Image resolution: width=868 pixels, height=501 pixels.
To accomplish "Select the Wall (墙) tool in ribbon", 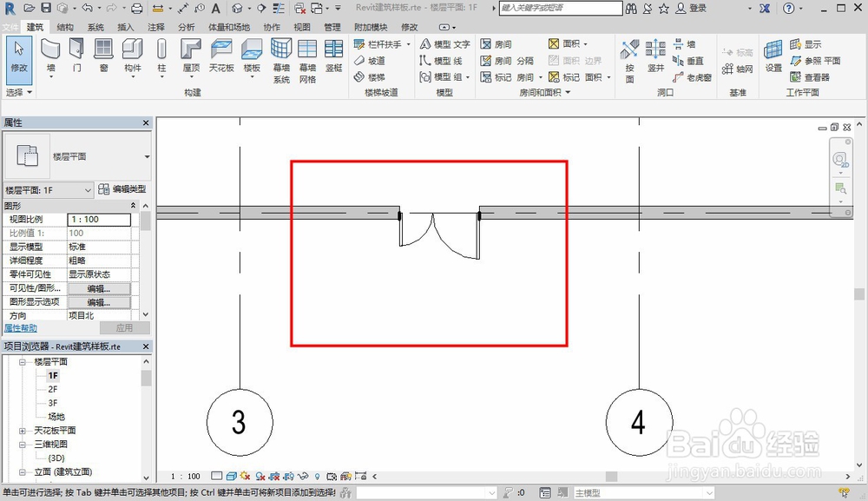I will point(50,56).
